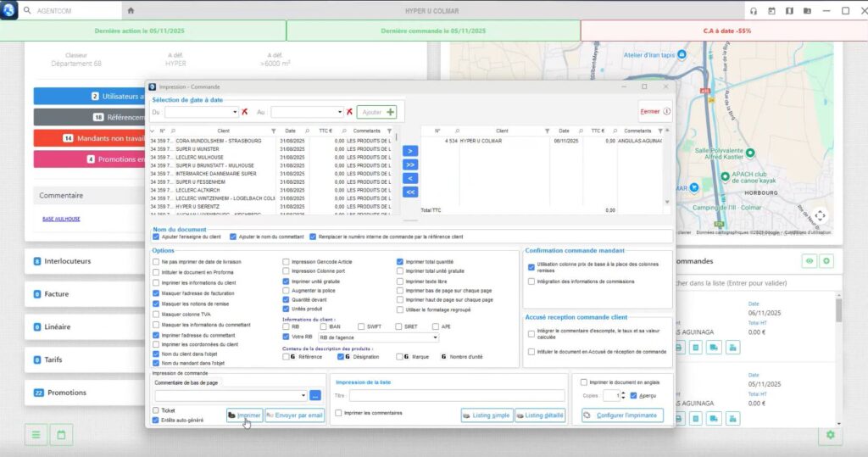Check Intégration des informations de commissions
The width and height of the screenshot is (868, 457).
[x=531, y=281]
